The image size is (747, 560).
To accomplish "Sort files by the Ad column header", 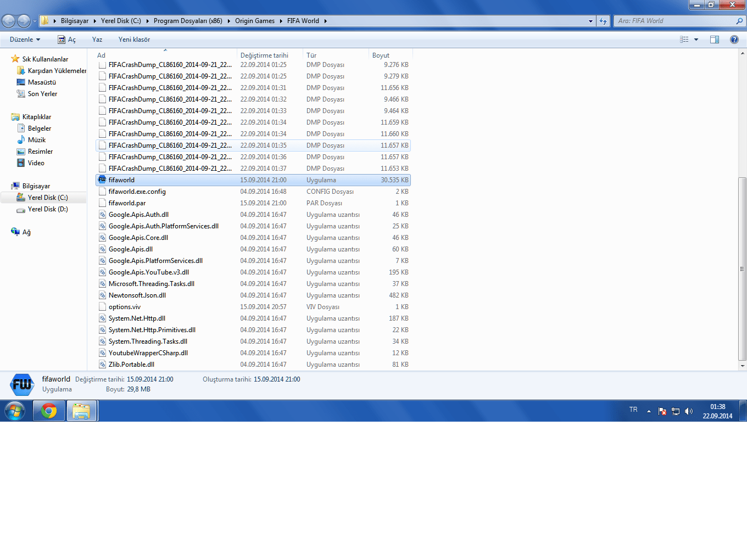I will 166,55.
